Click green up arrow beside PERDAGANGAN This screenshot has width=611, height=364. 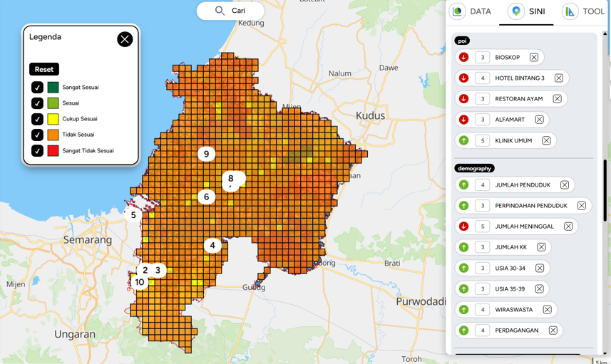pos(463,331)
